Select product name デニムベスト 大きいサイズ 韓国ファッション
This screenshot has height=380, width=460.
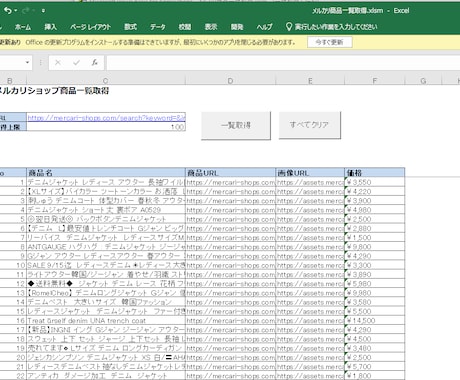click(x=106, y=302)
